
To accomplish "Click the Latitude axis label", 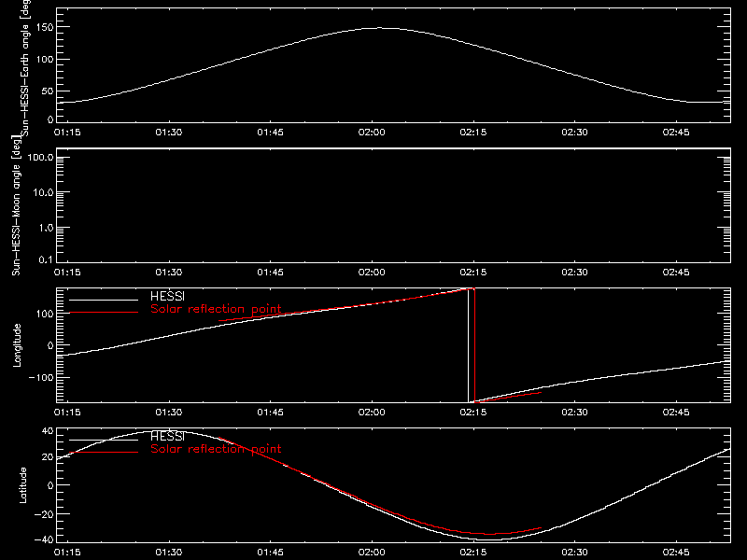I will (22, 485).
